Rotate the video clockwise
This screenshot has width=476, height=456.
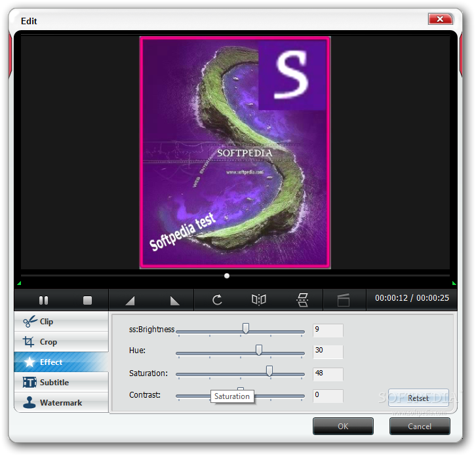(217, 300)
